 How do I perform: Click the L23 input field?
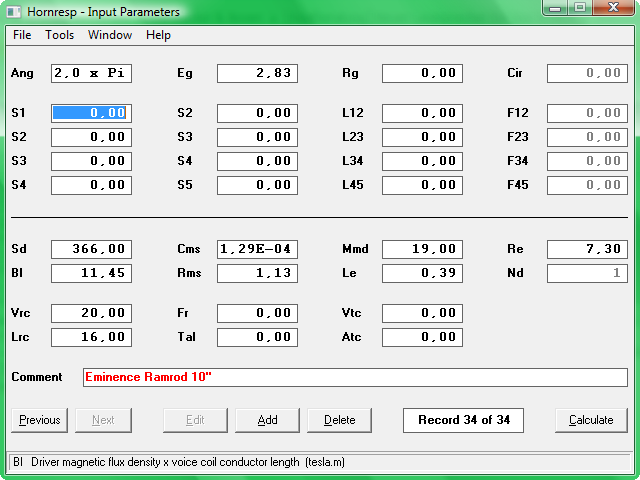422,137
